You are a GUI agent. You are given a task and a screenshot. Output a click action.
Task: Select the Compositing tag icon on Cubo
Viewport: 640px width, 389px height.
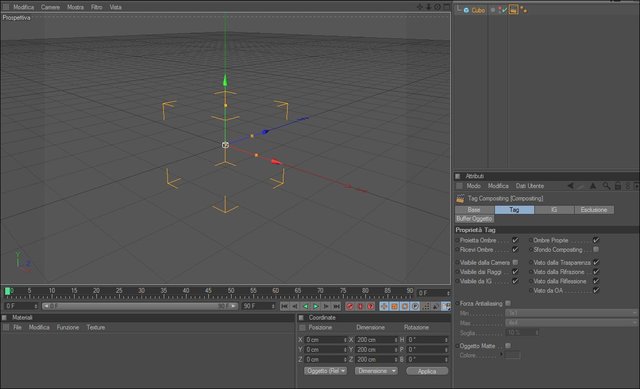tap(513, 10)
